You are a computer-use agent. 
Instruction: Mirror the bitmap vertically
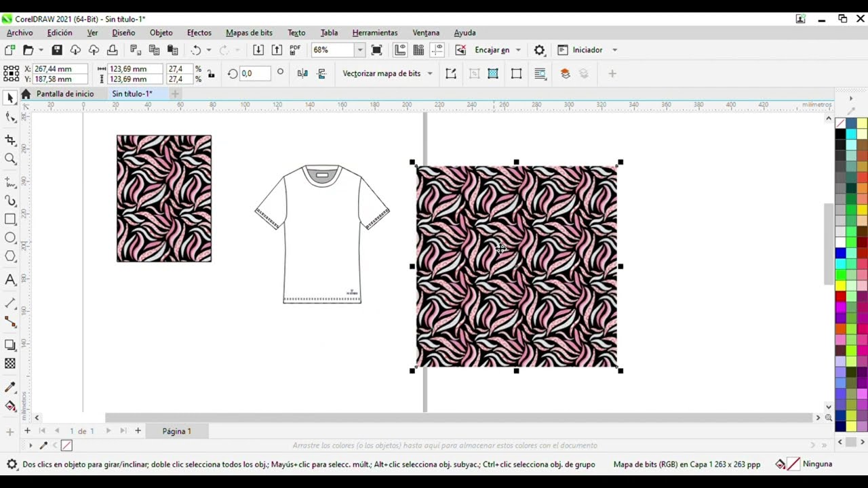point(321,73)
